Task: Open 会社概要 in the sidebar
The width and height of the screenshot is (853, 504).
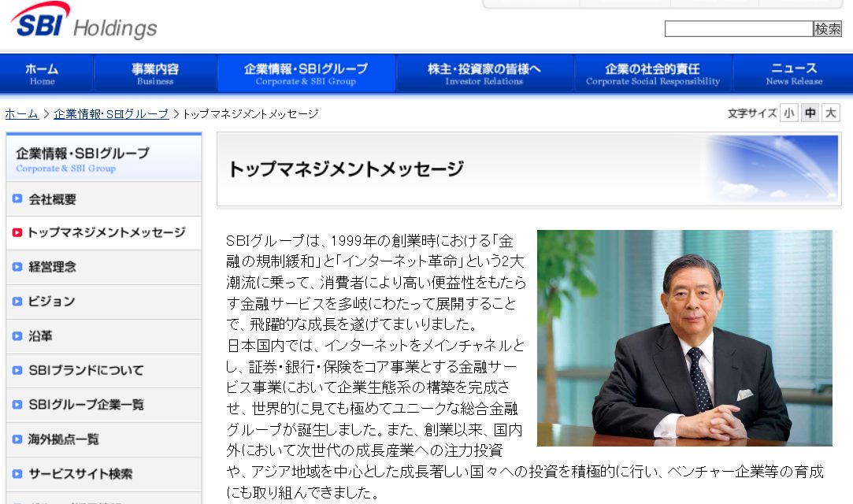Action: coord(103,199)
